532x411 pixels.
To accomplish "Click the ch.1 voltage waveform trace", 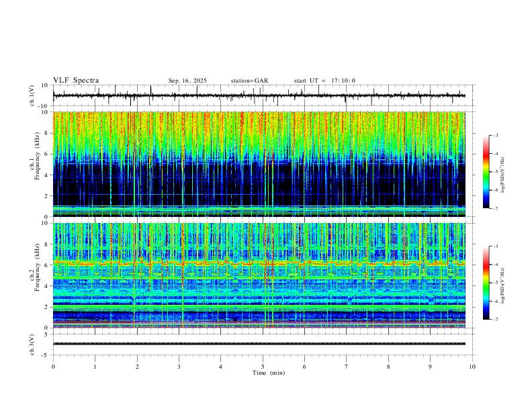I will (259, 95).
